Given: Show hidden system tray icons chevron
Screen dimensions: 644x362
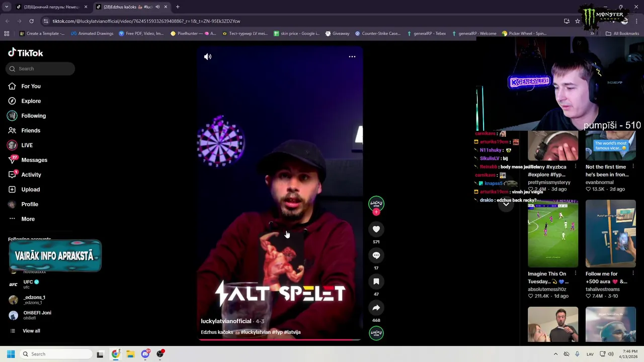Looking at the screenshot, I should 555,354.
